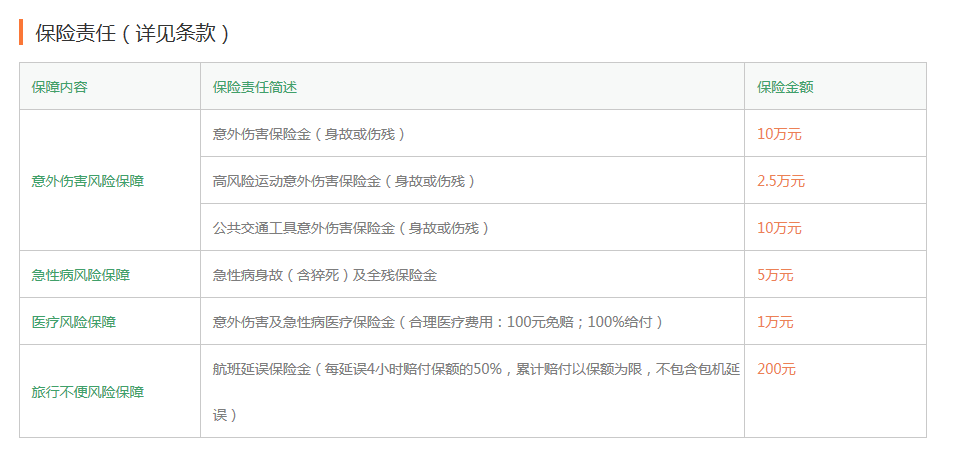This screenshot has width=965, height=451.
Task: Select the 航班延误保险金 description text
Action: [x=476, y=369]
